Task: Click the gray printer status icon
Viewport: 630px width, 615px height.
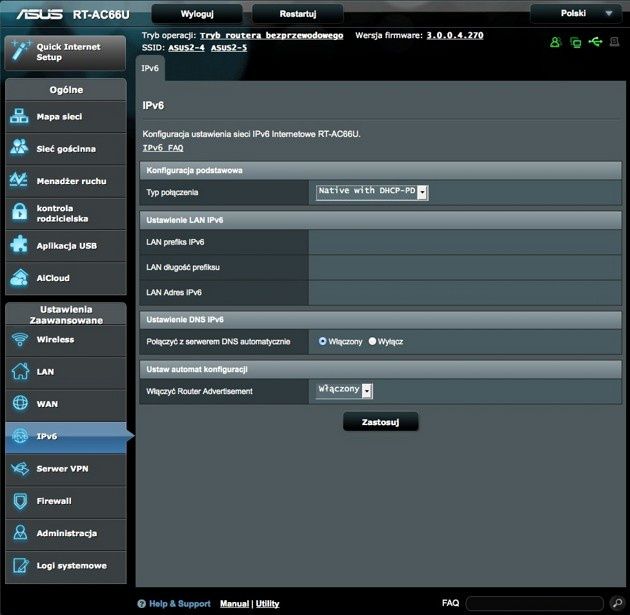Action: coord(614,41)
